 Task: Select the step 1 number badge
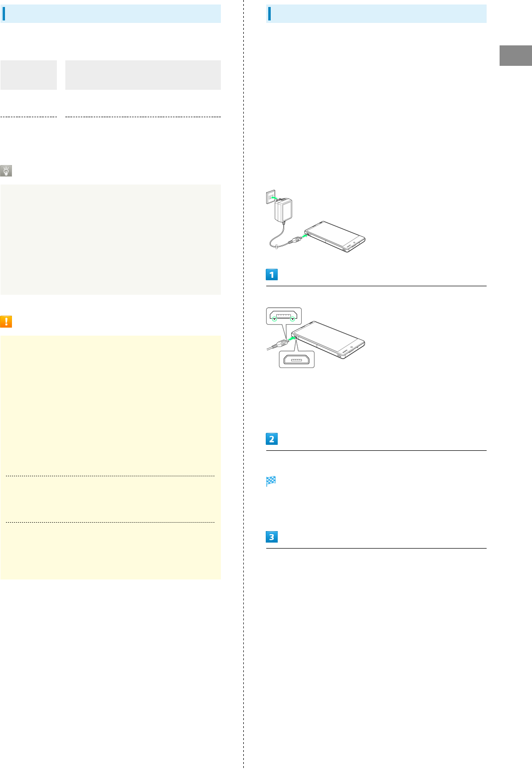tap(272, 275)
